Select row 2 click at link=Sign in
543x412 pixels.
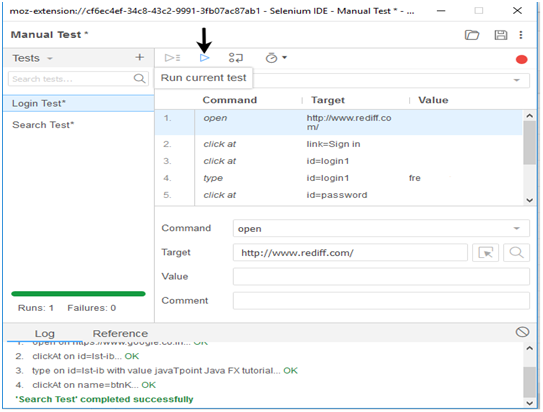pyautogui.click(x=338, y=144)
